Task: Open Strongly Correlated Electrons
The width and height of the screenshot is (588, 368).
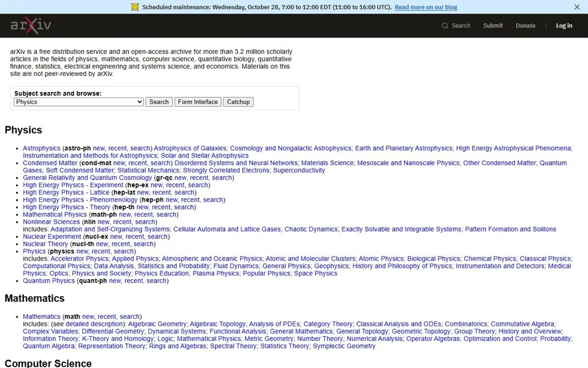Action: [226, 171]
